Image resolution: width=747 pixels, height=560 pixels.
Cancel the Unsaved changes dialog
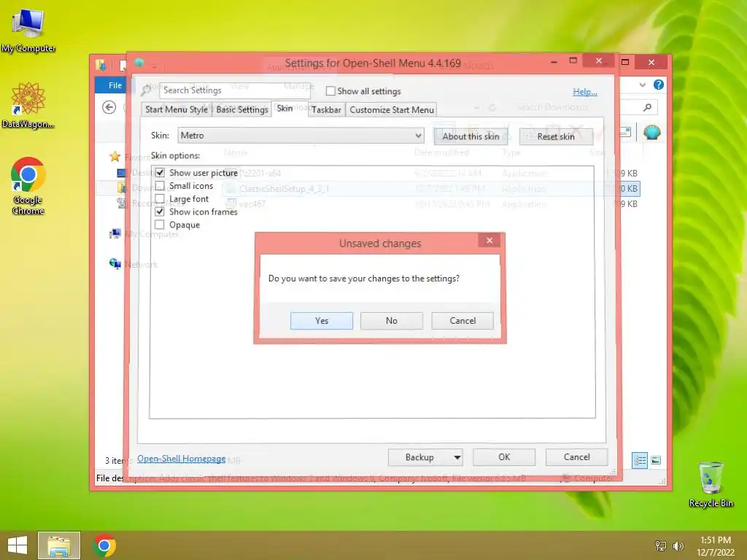coord(462,321)
